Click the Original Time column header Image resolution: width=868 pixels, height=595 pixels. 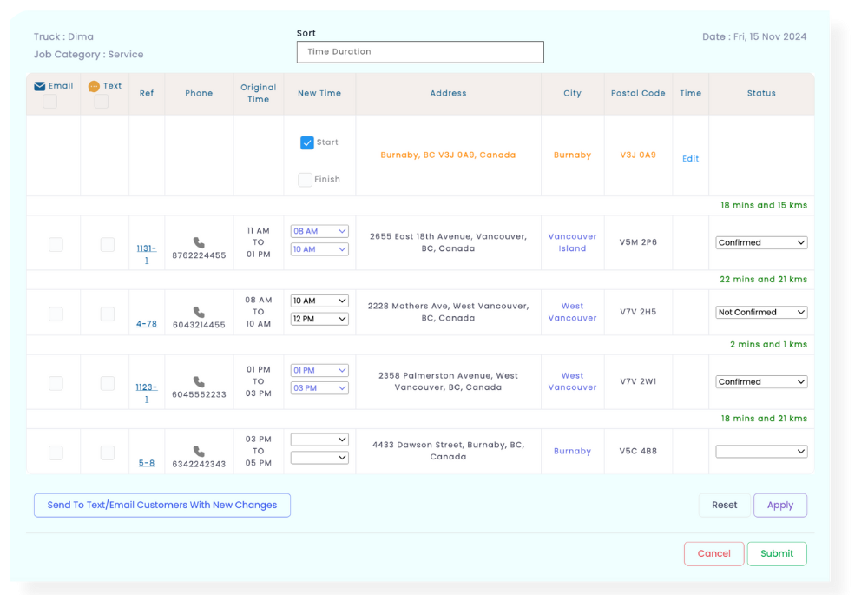pos(258,93)
